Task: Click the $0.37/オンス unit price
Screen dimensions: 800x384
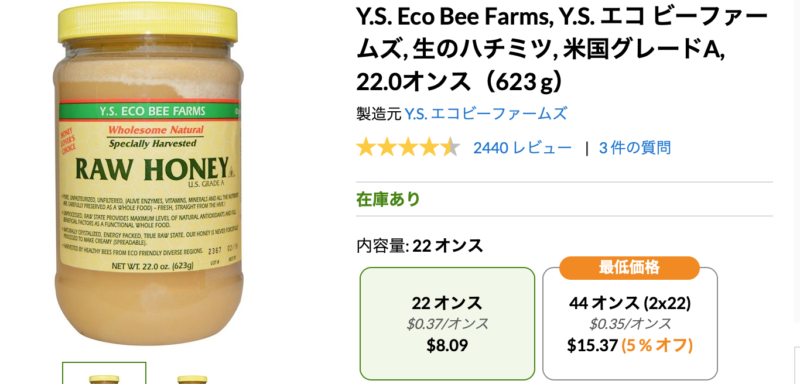Action: [447, 323]
